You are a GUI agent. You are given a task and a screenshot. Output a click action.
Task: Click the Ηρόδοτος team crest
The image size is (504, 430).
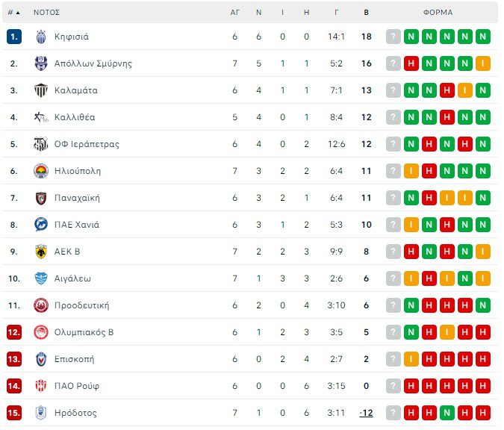pyautogui.click(x=41, y=413)
